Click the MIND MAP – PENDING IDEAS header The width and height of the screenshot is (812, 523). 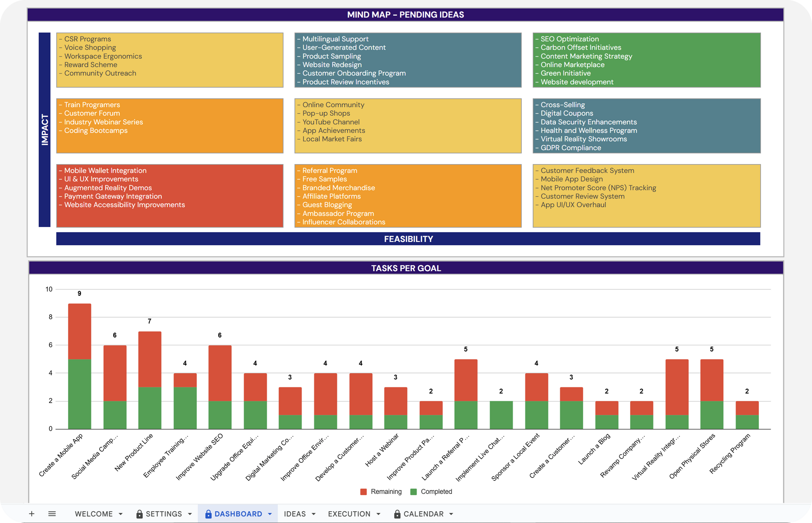pos(405,15)
